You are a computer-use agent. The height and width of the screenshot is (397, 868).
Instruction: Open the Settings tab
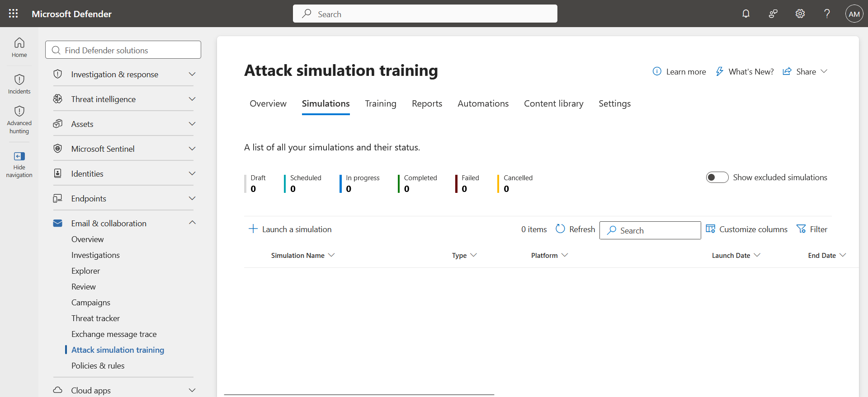pyautogui.click(x=615, y=103)
